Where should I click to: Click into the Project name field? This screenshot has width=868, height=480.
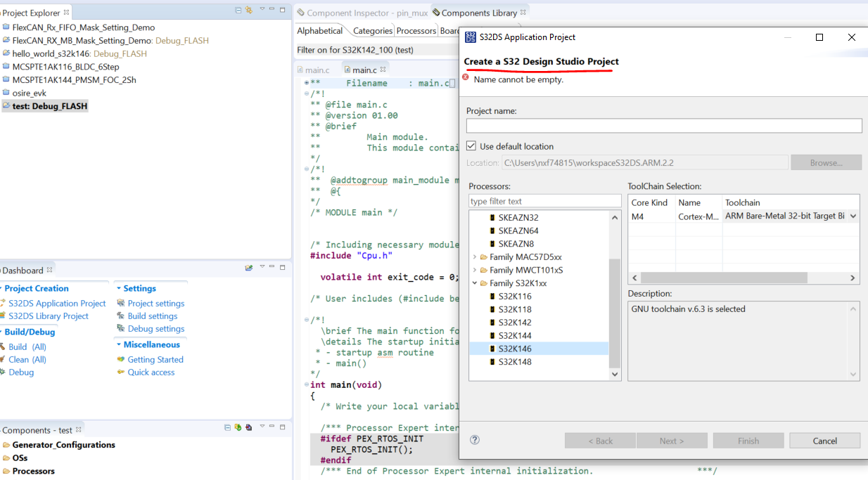[663, 126]
